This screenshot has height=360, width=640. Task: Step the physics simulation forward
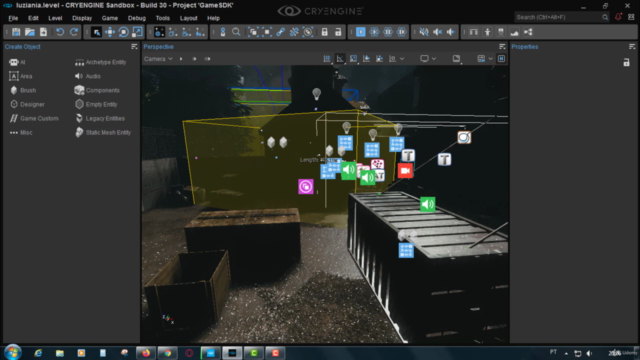pyautogui.click(x=402, y=32)
